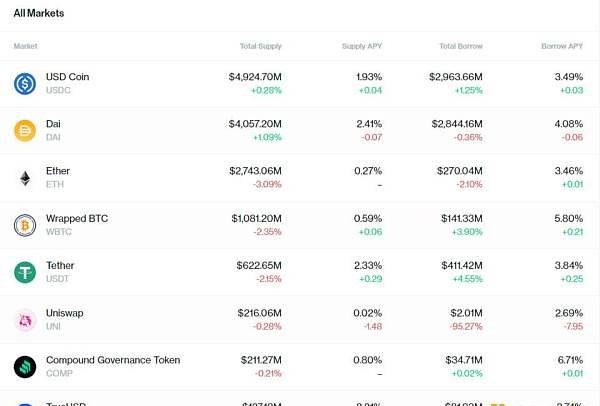The height and width of the screenshot is (406, 600).
Task: Click the 4.08% borrow APY for Dai
Action: (569, 124)
